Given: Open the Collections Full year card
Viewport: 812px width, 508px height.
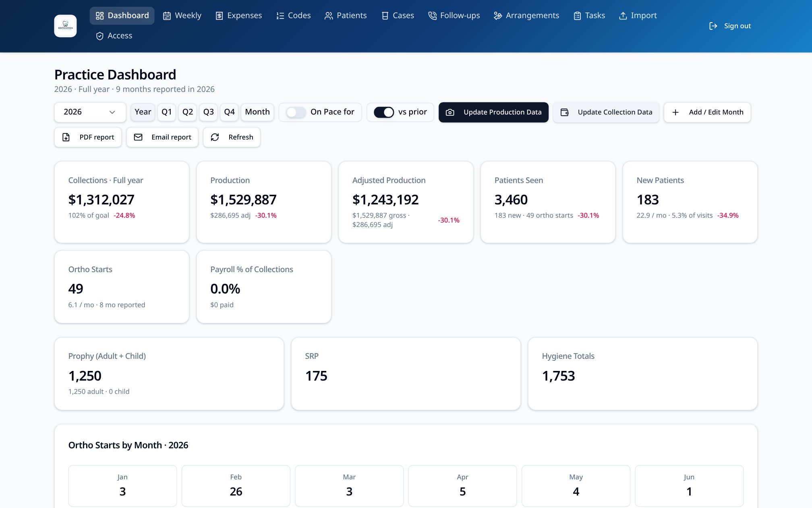Looking at the screenshot, I should coord(122,202).
